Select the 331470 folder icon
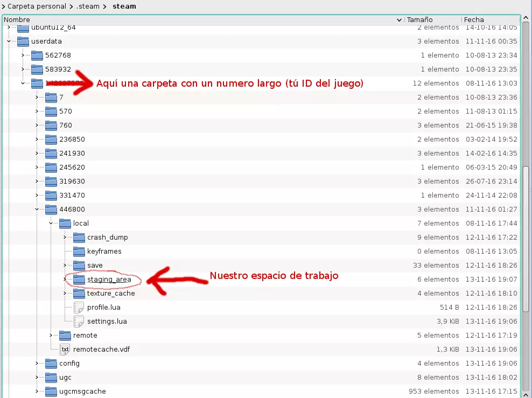The image size is (532, 398). tap(51, 195)
